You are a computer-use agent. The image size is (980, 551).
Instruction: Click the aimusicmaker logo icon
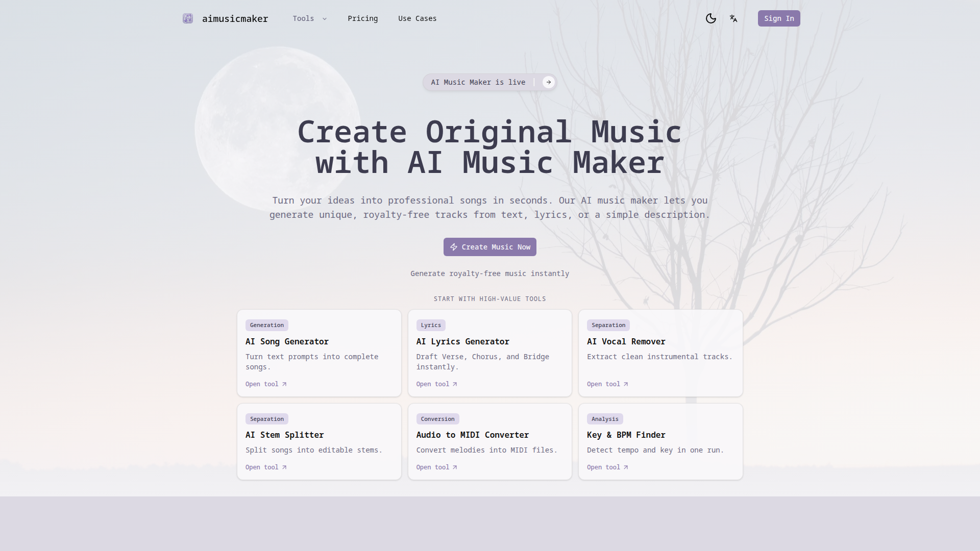pos(188,18)
